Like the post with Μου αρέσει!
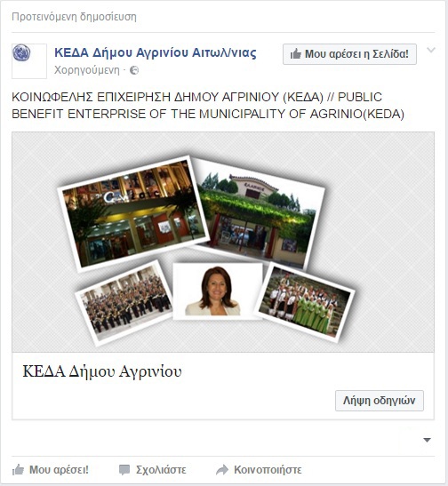The height and width of the screenshot is (486, 448). point(51,470)
